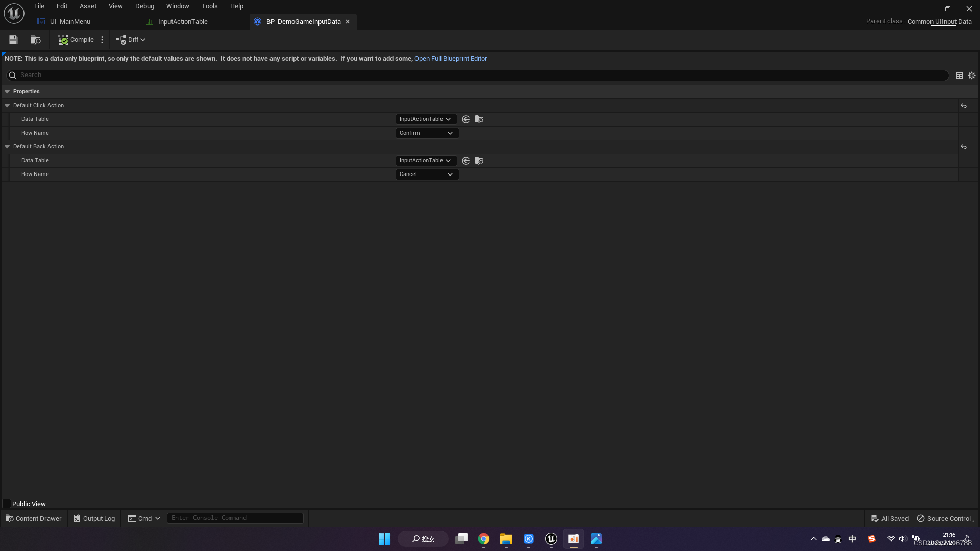This screenshot has width=980, height=551.
Task: Open the Asset menu
Action: click(x=88, y=6)
